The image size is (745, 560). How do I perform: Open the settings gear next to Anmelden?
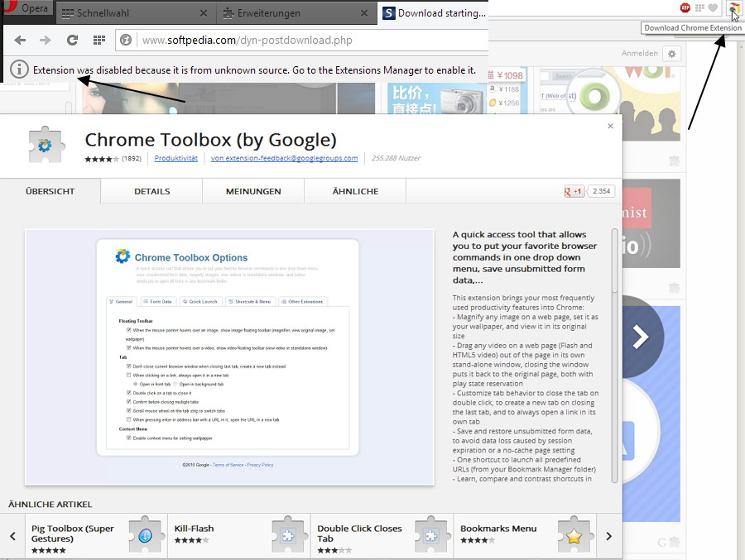672,54
